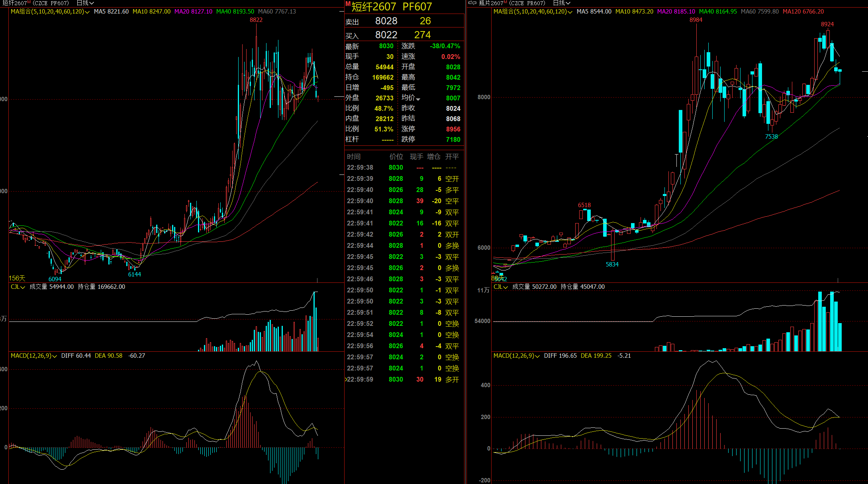This screenshot has width=868, height=484.
Task: Click the 最低 value 7972
Action: pos(453,88)
